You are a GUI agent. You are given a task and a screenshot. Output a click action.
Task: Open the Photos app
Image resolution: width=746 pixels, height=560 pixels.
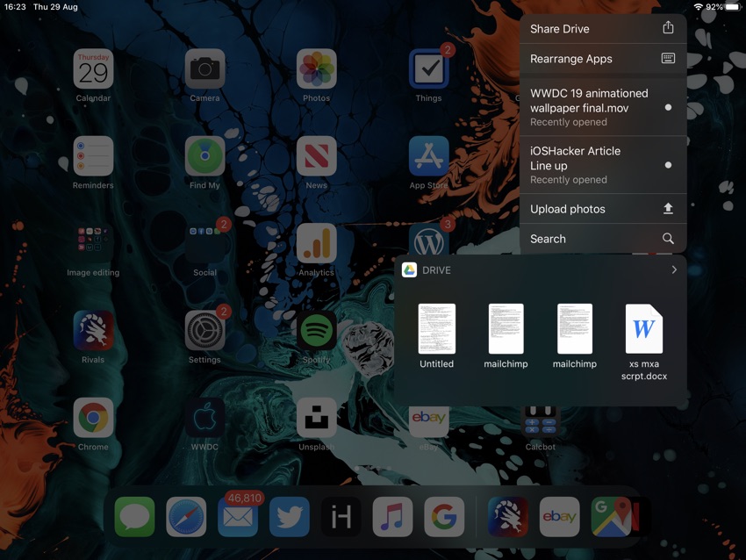[x=316, y=69]
